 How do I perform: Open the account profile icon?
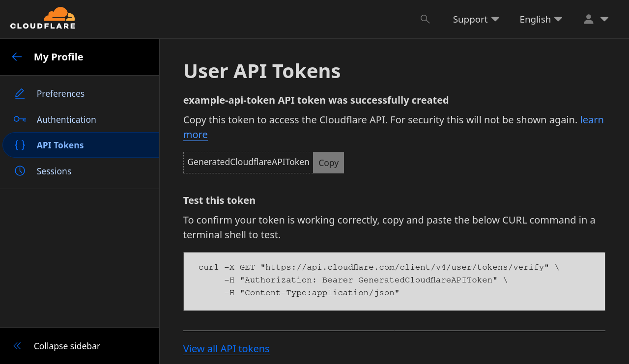pyautogui.click(x=588, y=19)
